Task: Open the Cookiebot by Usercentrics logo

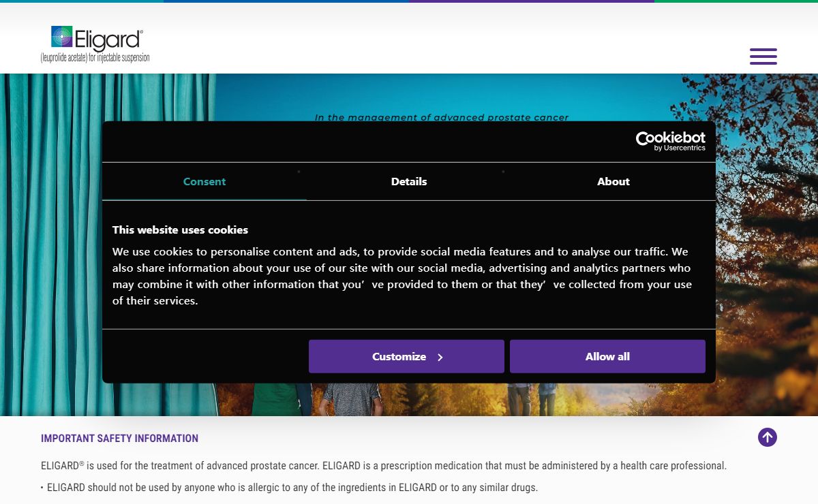Action: [x=671, y=141]
